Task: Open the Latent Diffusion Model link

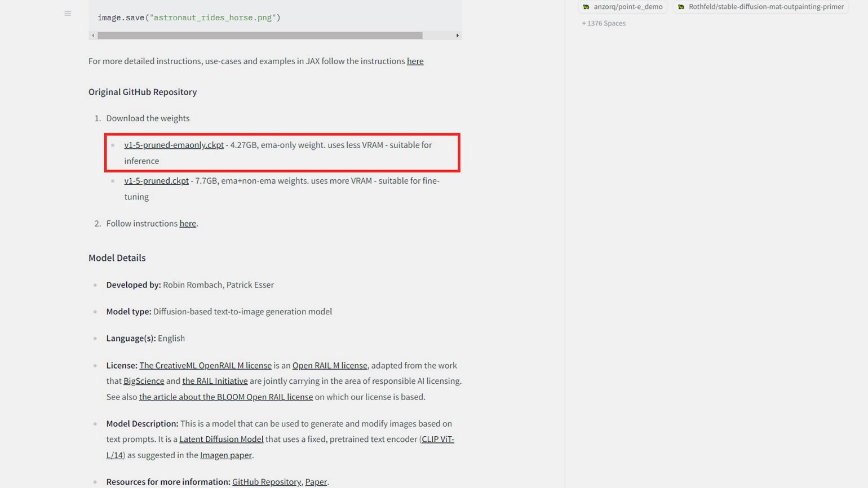Action: (221, 440)
